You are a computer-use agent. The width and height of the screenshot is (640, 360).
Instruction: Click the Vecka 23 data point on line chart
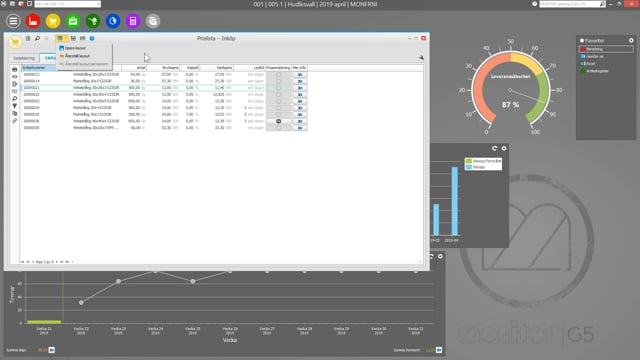pos(118,281)
